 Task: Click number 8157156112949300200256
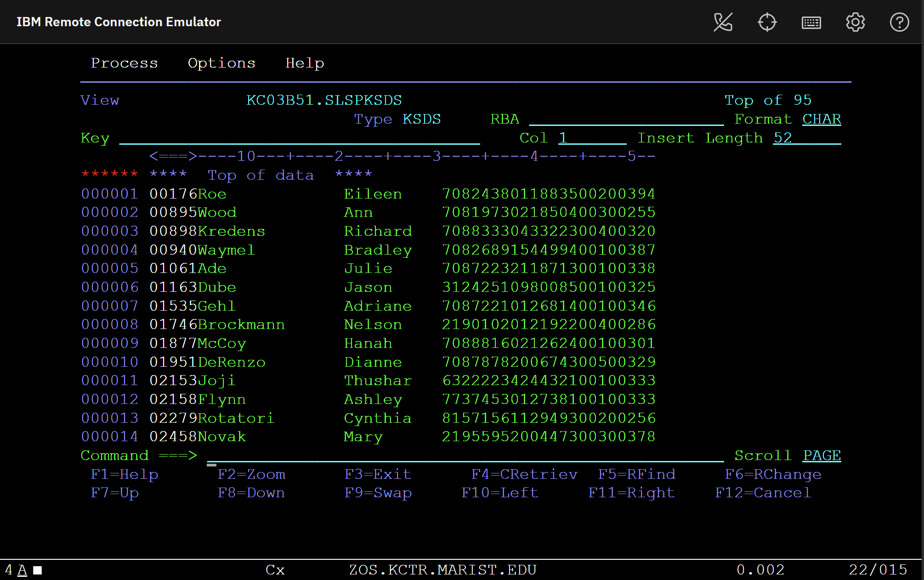(x=549, y=418)
